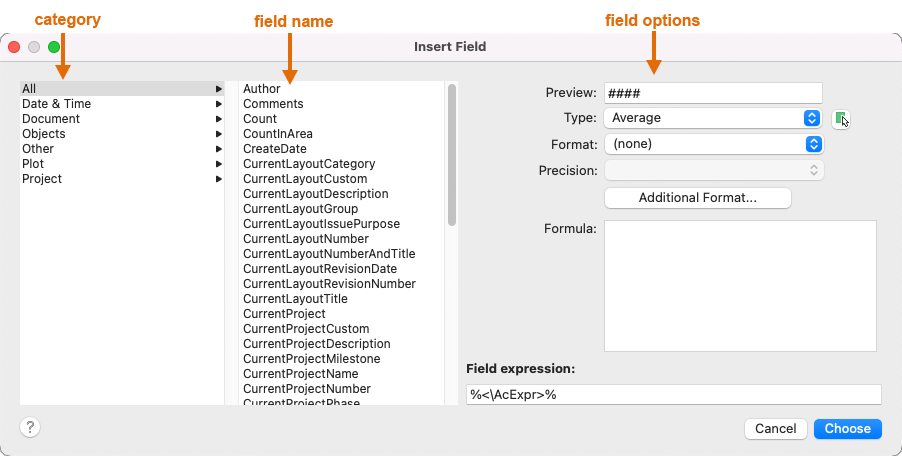Select the Objects category
This screenshot has height=456, width=902.
[x=44, y=134]
